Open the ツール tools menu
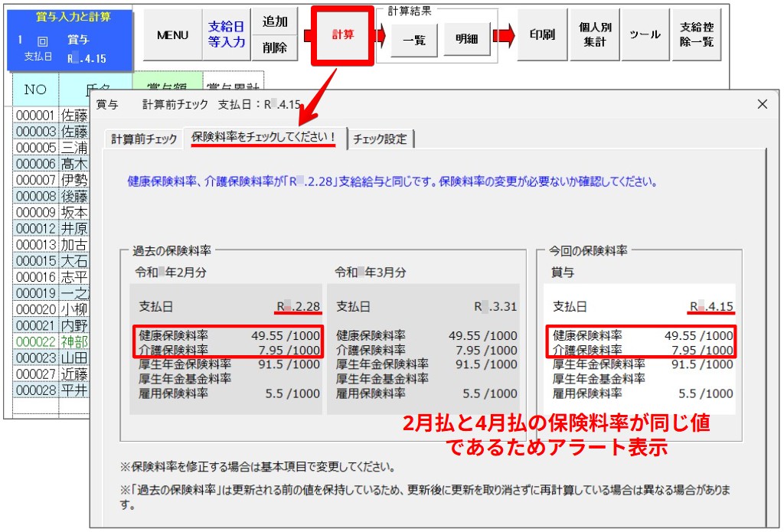784x532 pixels. pyautogui.click(x=645, y=35)
